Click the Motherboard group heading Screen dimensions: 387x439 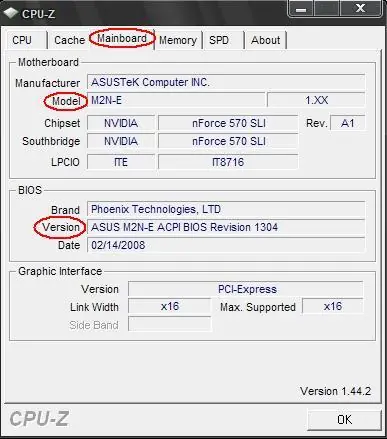(48, 62)
